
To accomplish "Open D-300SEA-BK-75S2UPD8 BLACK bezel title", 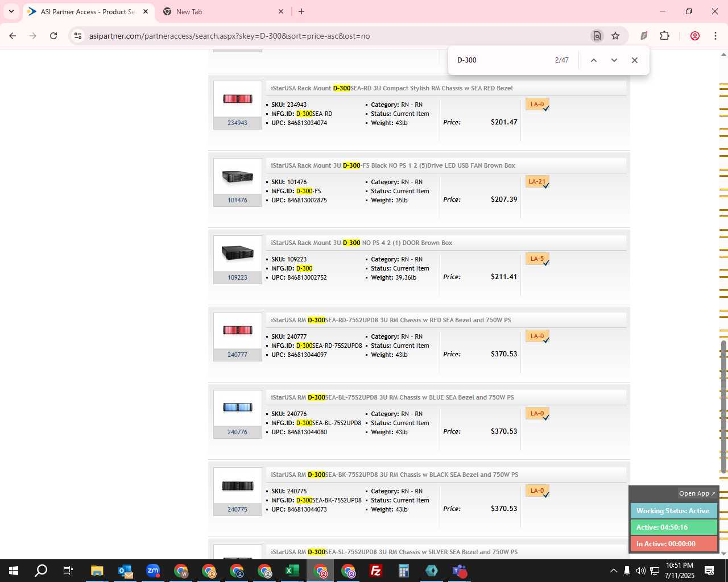I will (x=395, y=475).
